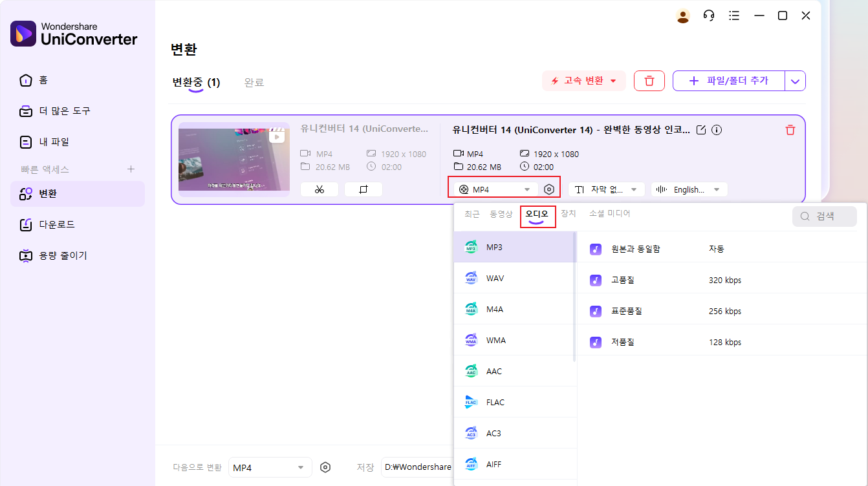Choose 저품질 128 kbps preset

tap(722, 342)
